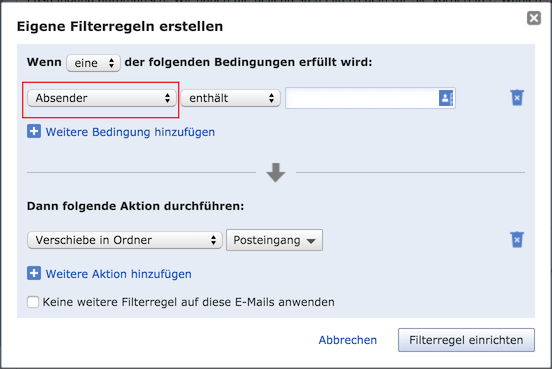The image size is (552, 369).
Task: Enable 'Keine weitere Filterregel' checkbox
Action: (x=33, y=302)
